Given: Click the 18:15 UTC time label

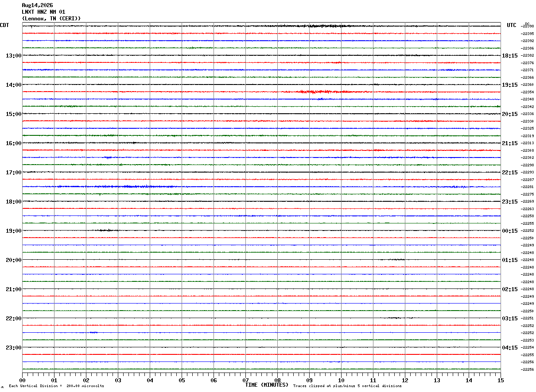Looking at the screenshot, I should [510, 56].
